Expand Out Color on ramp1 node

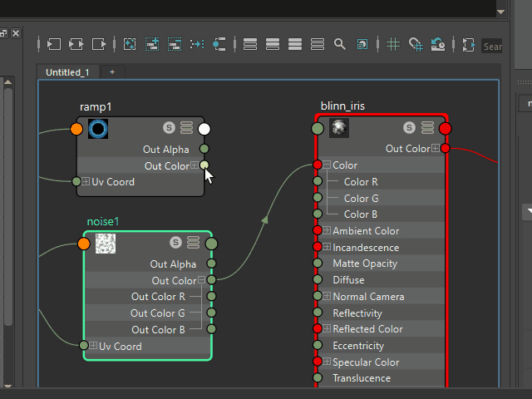click(x=195, y=166)
